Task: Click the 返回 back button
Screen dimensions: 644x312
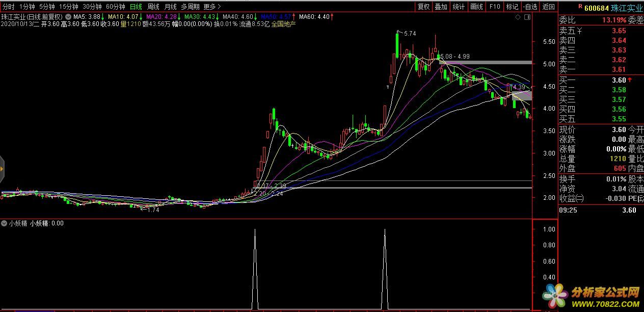Action: [x=549, y=7]
